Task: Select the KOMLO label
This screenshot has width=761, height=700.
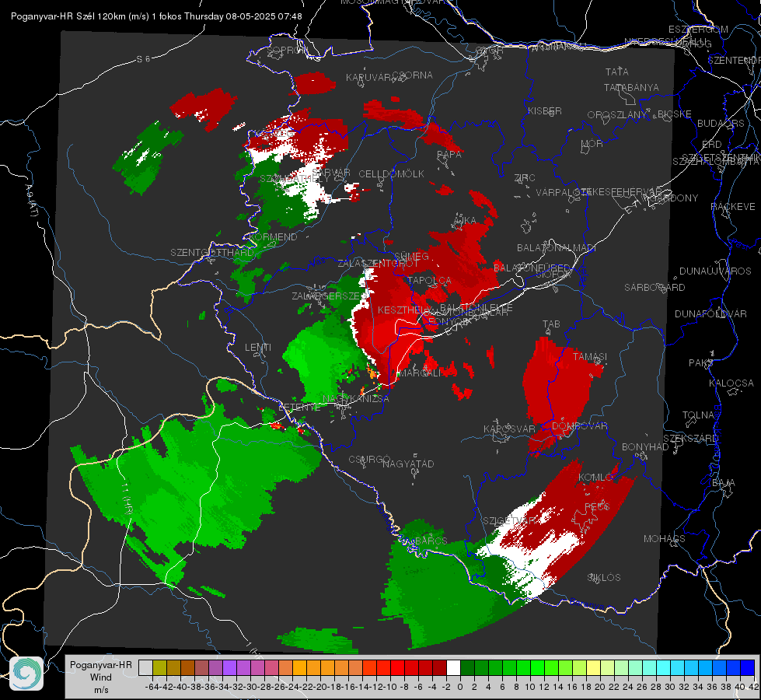Action: point(595,478)
